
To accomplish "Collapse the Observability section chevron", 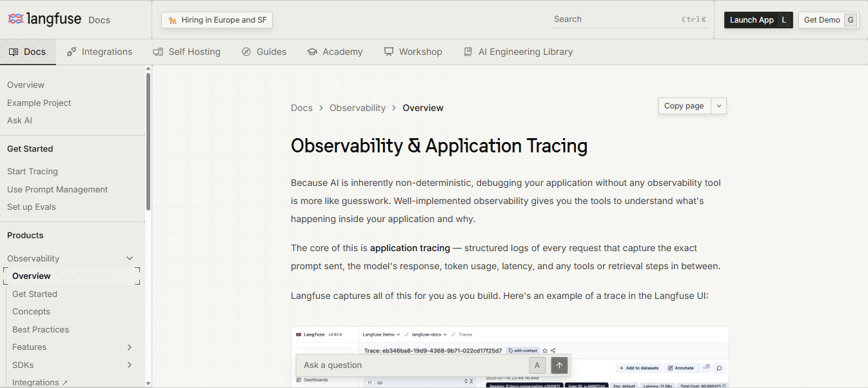I will [x=130, y=258].
